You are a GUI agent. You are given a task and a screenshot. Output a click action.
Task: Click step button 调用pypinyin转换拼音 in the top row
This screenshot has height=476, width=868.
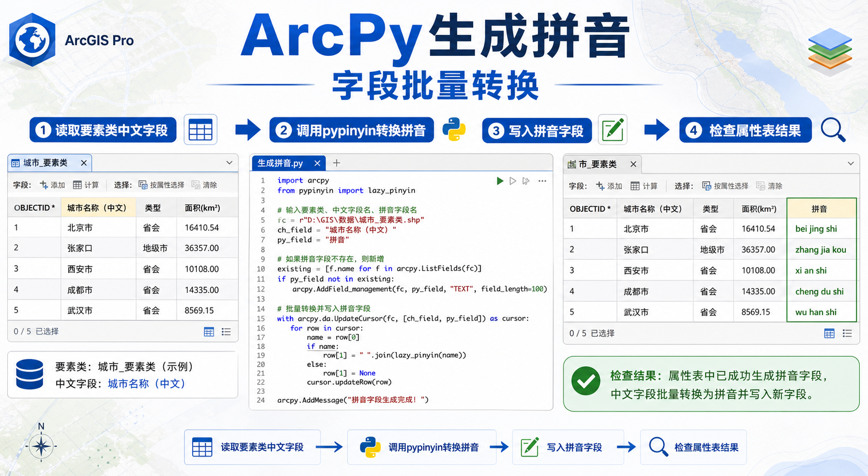tap(352, 130)
